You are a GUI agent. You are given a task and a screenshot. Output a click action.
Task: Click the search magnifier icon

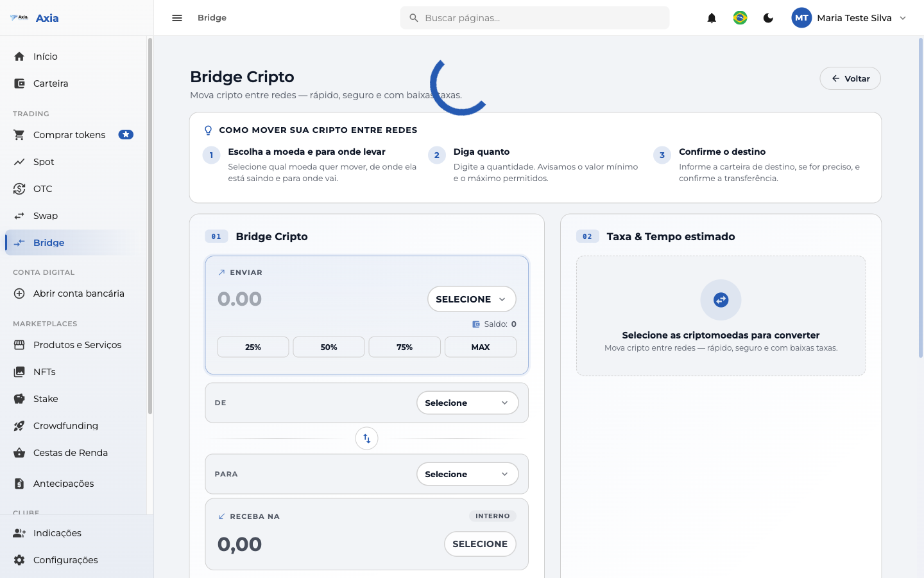414,18
